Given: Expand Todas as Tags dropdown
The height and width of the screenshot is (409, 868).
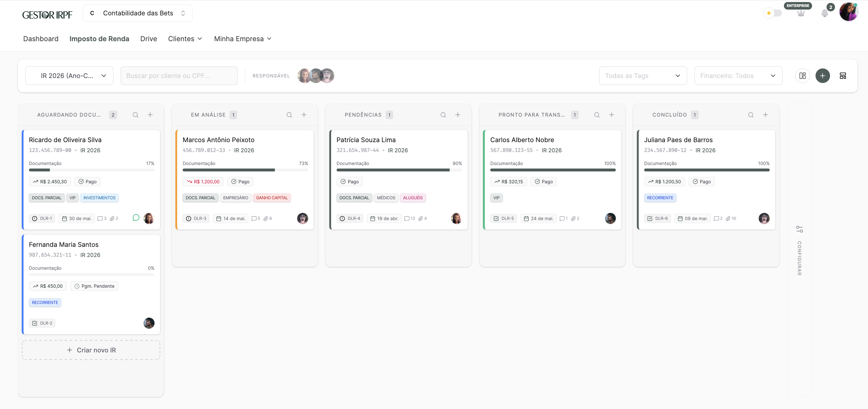Looking at the screenshot, I should [642, 75].
